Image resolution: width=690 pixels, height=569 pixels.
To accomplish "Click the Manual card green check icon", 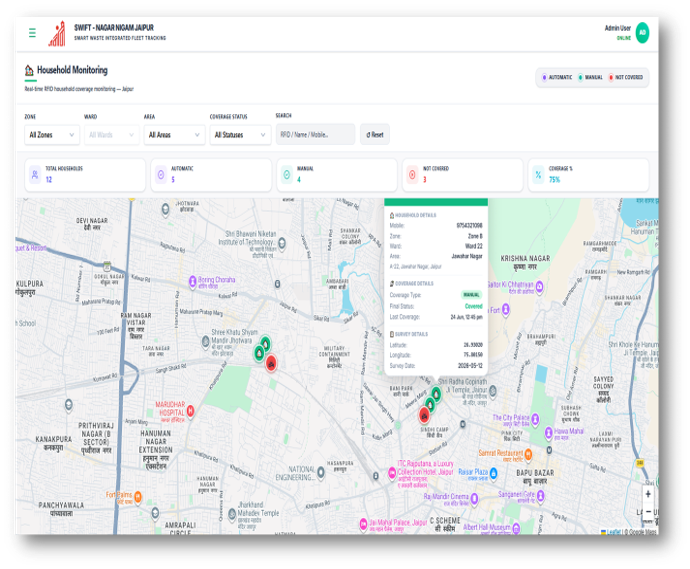I will coord(287,175).
